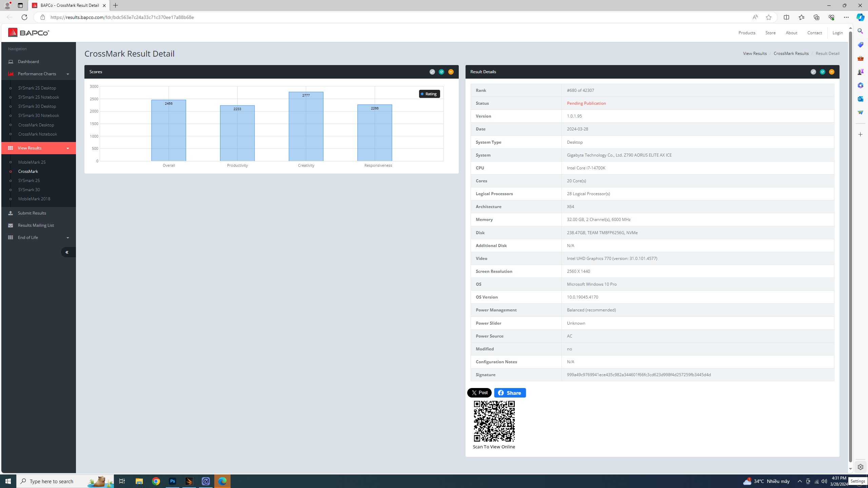Go to the Store page
This screenshot has width=868, height=488.
770,33
